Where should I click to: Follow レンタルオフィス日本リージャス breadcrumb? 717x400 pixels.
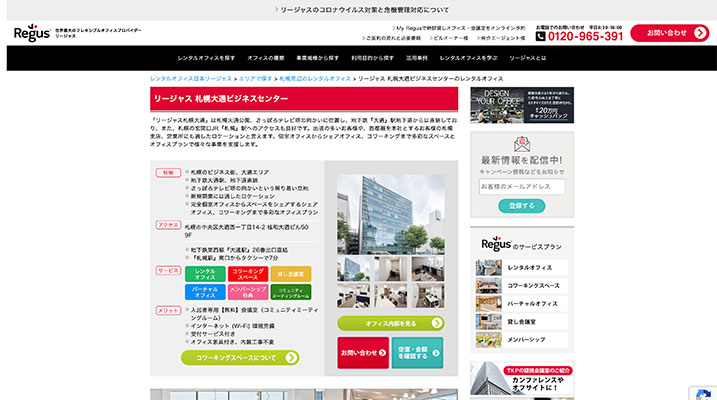point(191,79)
